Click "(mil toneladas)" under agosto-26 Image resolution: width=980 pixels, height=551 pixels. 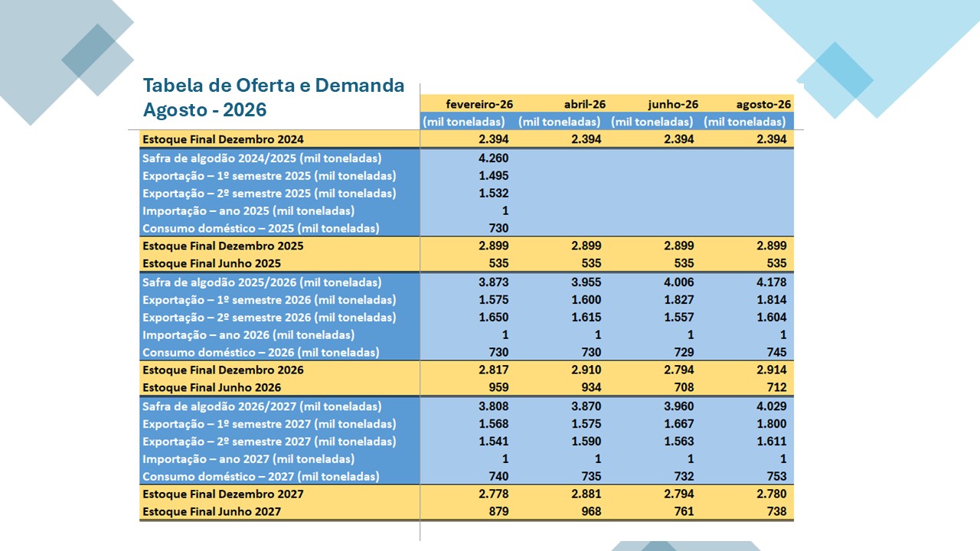(x=744, y=122)
